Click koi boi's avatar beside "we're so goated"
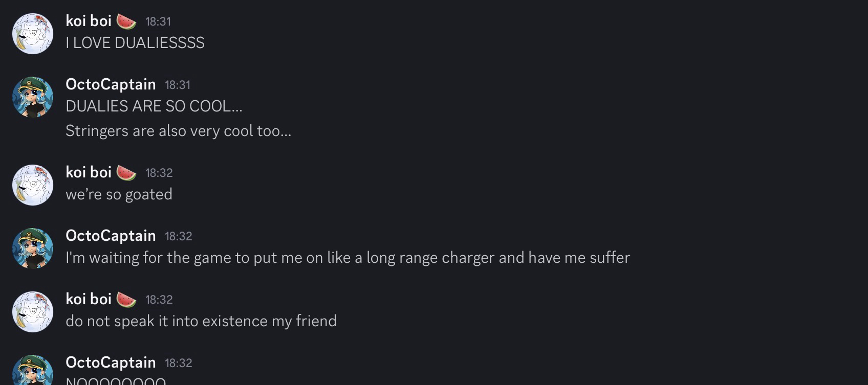Screen dimensions: 868x385 click(x=33, y=185)
